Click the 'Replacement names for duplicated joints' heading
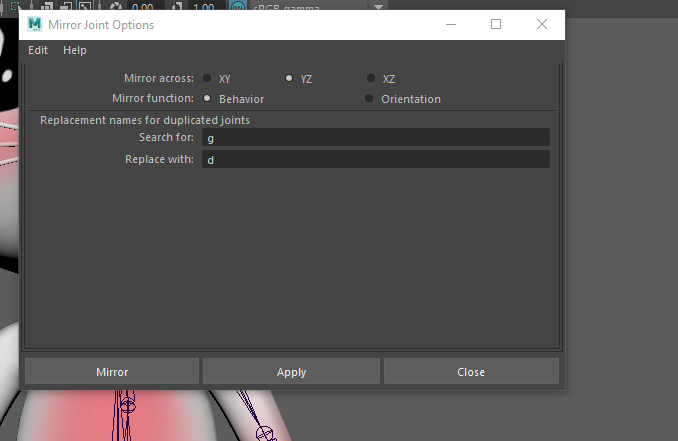 (145, 120)
